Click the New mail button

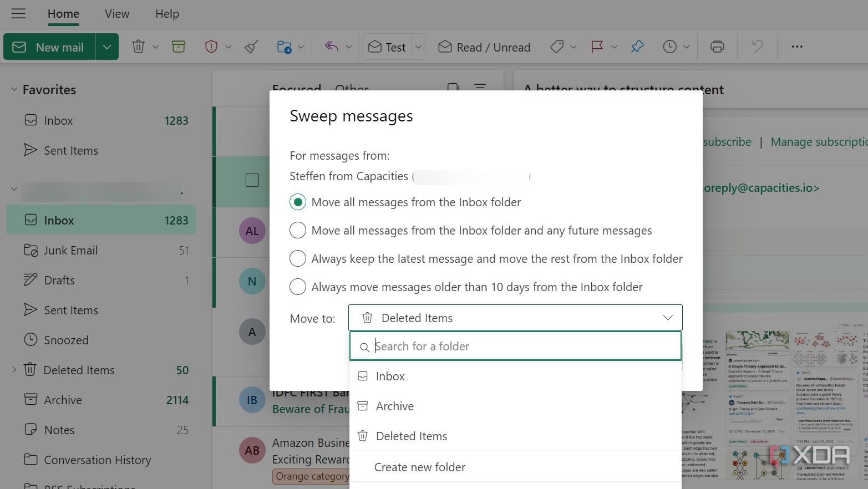[x=50, y=47]
